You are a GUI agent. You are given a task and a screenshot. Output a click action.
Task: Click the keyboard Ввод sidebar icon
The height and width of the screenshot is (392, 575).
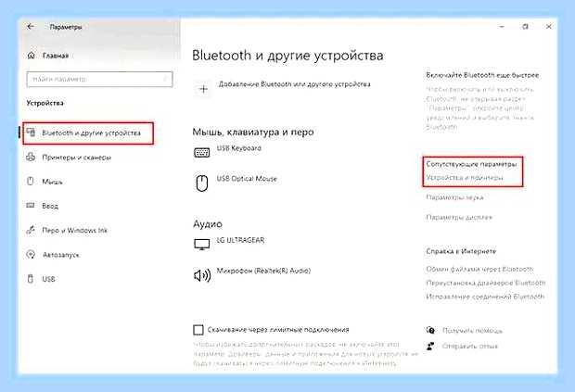tap(31, 206)
